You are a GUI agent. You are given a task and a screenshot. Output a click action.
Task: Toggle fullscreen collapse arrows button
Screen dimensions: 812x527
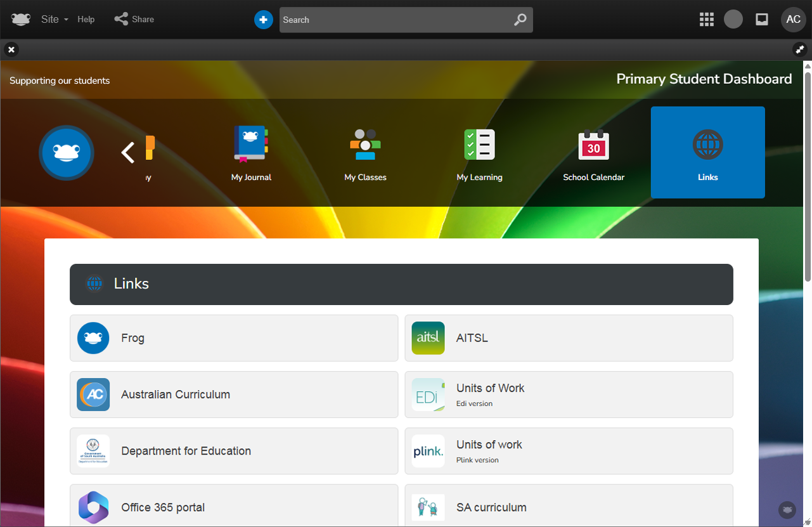[x=799, y=49]
